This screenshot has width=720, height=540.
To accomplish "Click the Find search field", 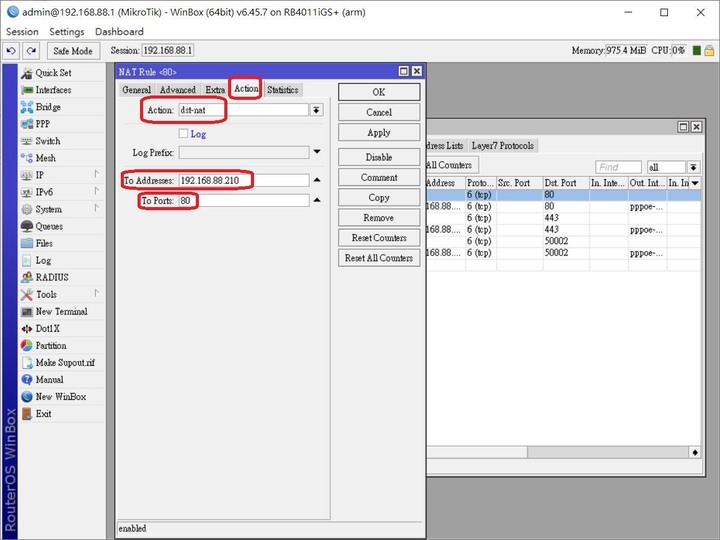I will pyautogui.click(x=618, y=167).
